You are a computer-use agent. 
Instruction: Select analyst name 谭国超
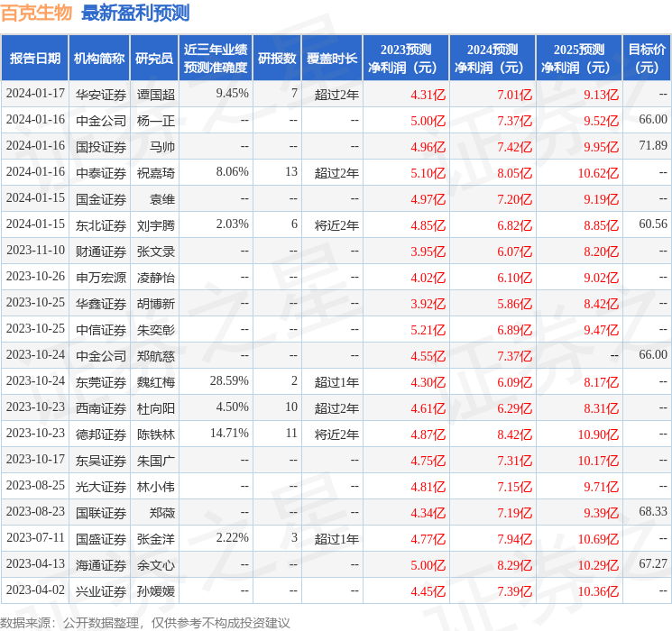(156, 95)
